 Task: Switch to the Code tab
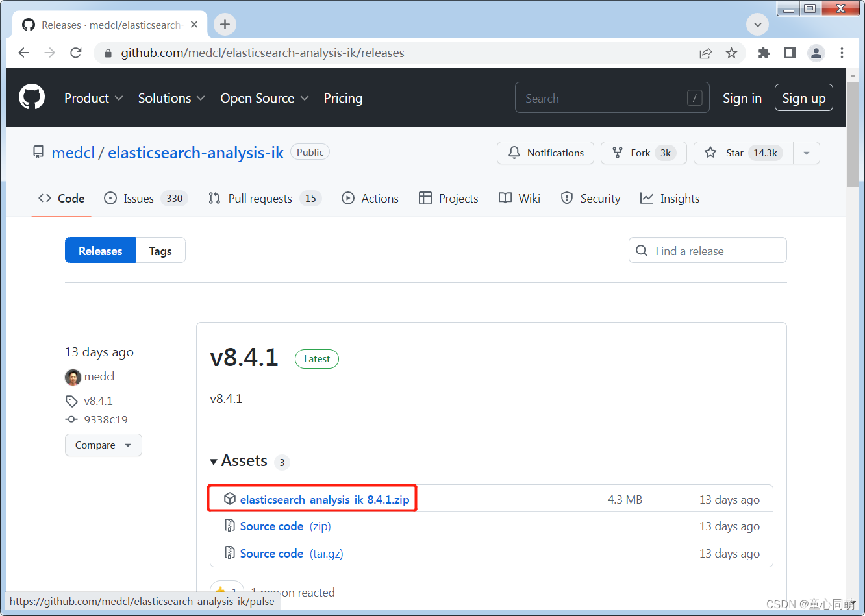(x=62, y=199)
